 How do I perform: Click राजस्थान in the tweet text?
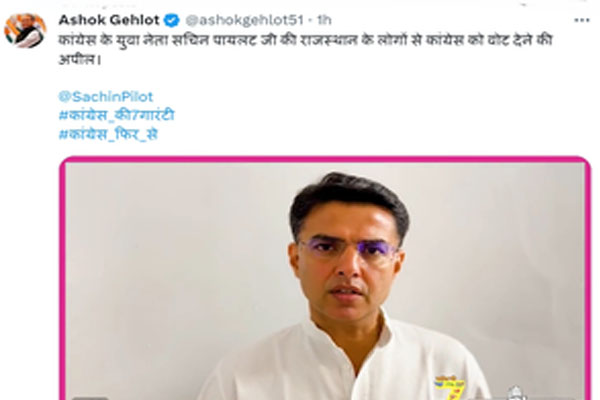coord(328,40)
